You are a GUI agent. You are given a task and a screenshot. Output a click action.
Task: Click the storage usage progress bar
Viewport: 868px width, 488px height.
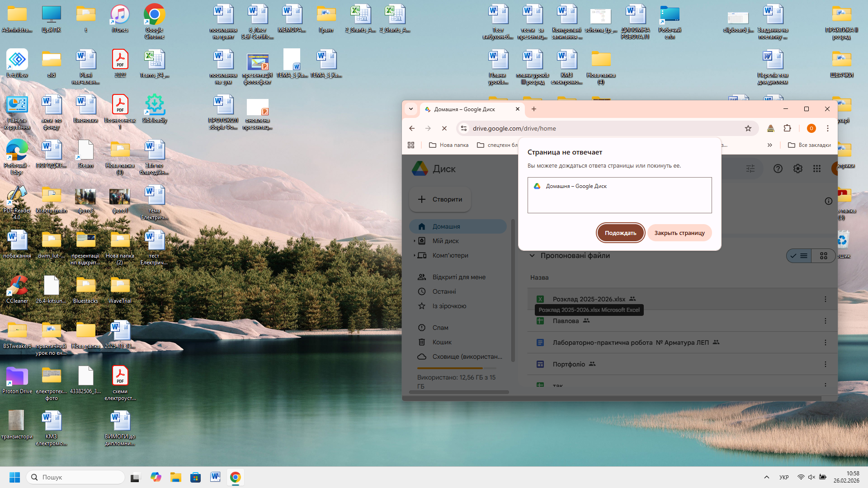(x=457, y=368)
